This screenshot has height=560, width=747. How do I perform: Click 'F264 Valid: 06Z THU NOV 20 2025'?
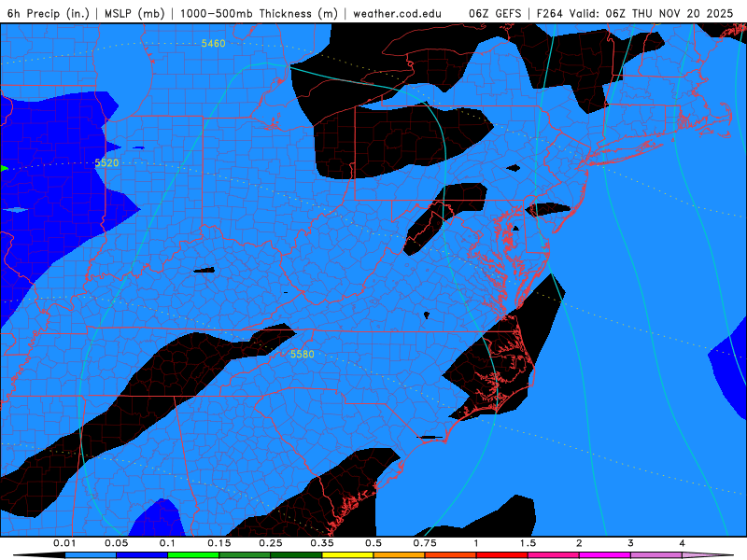635,13
